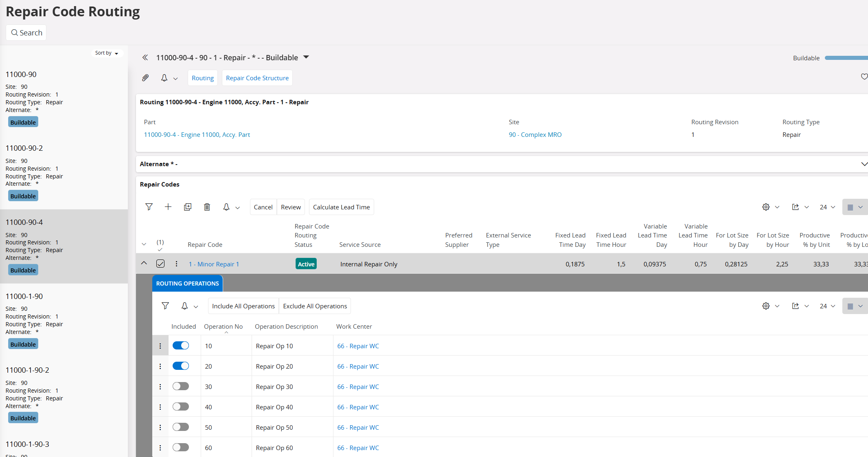Screen dimensions: 868x457
Task: Open row menu for Repair Op 60
Action: point(160,448)
